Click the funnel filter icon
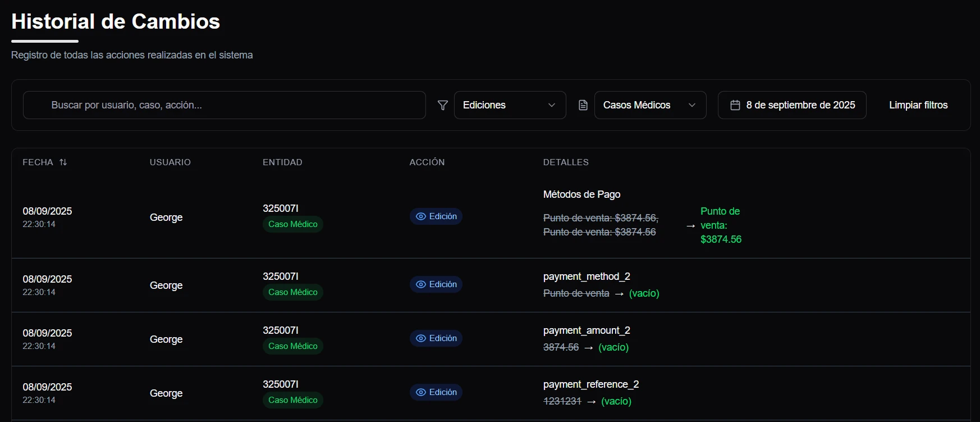This screenshot has height=422, width=980. point(442,105)
